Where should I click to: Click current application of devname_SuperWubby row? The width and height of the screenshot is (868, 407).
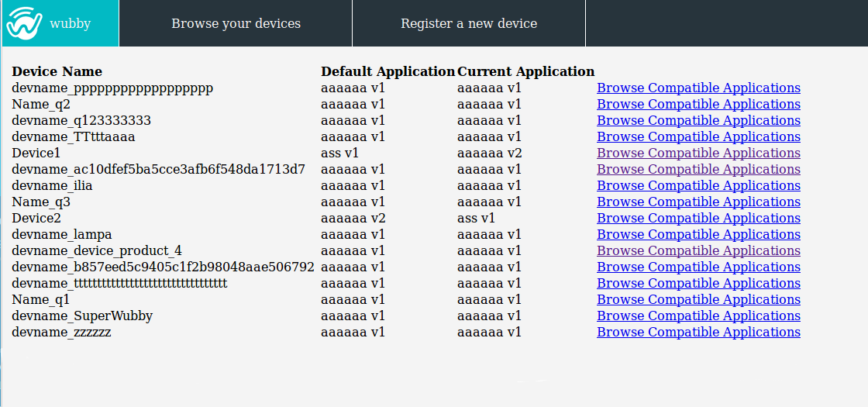(489, 316)
